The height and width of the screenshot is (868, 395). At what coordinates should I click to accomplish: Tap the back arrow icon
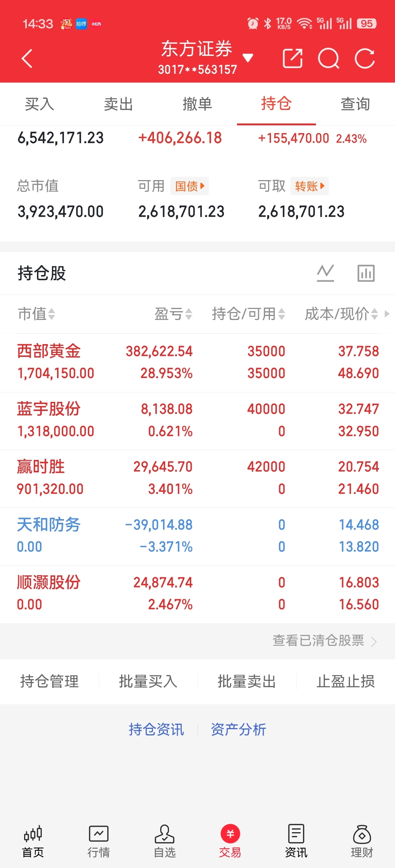pyautogui.click(x=27, y=58)
